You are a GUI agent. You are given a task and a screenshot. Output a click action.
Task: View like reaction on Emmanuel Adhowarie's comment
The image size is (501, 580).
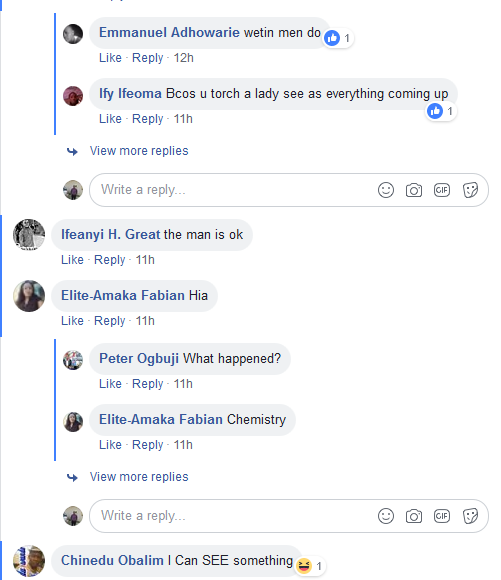tap(337, 38)
